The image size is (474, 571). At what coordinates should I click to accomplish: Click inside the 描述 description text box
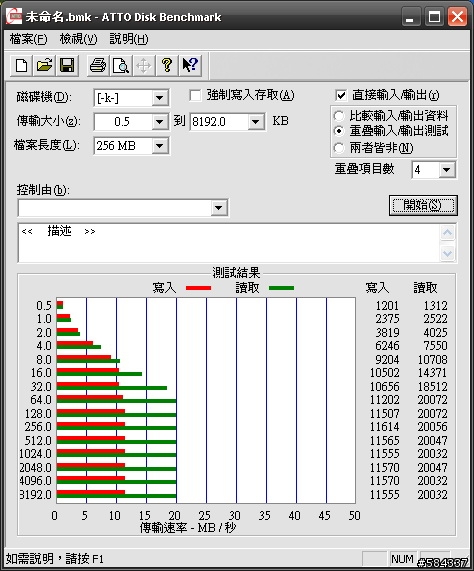[x=229, y=243]
